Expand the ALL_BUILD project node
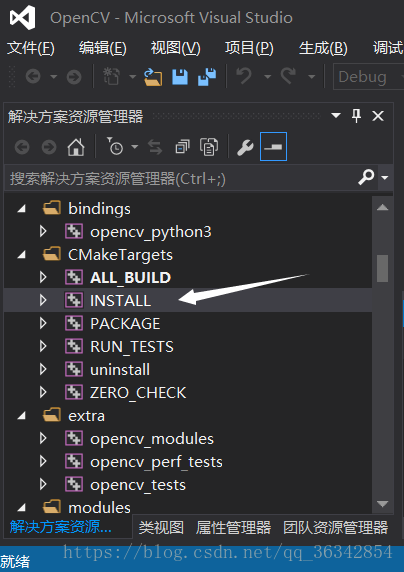The image size is (404, 572). tap(43, 277)
